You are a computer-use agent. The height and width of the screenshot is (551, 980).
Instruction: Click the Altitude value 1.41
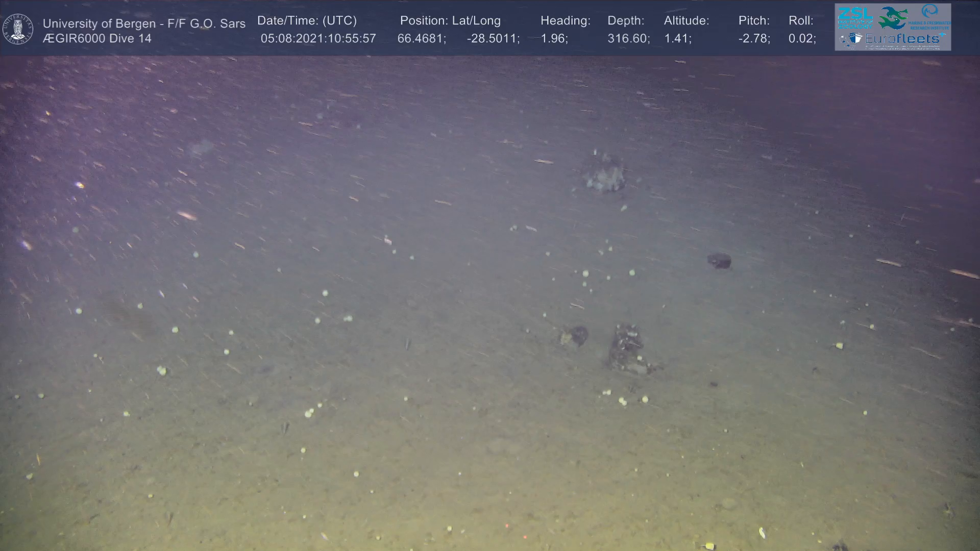tap(677, 38)
